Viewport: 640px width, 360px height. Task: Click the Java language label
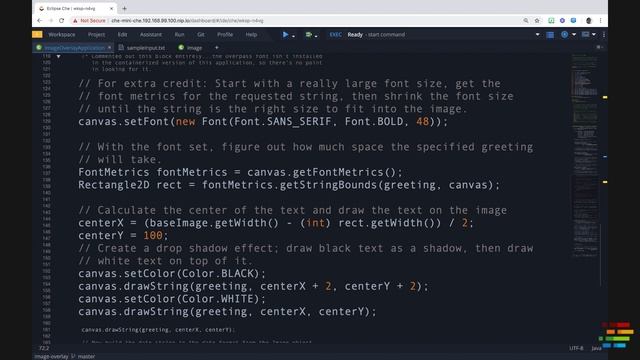click(596, 348)
